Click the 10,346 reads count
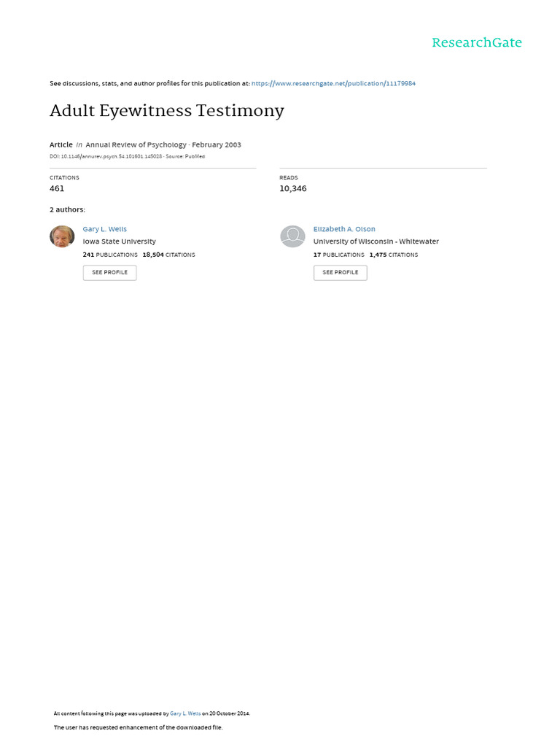The width and height of the screenshot is (560, 747). point(293,188)
